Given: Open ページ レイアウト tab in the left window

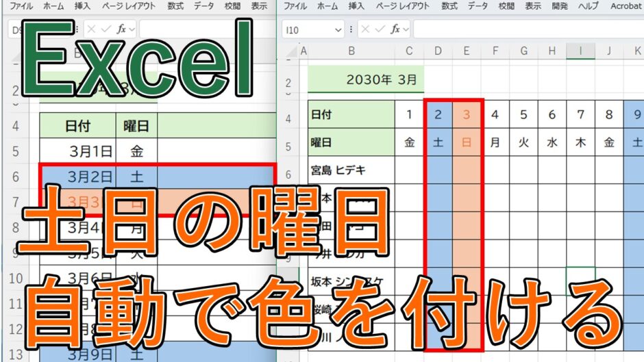Looking at the screenshot, I should (x=129, y=6).
